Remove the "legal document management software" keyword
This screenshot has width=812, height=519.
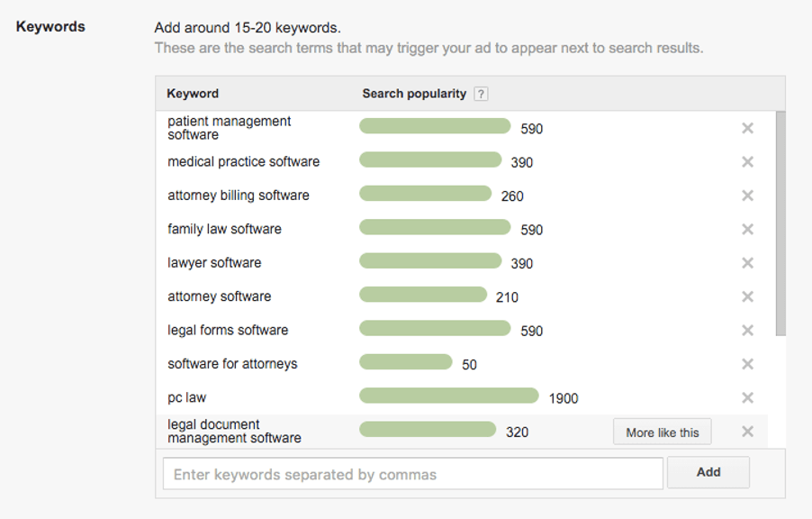point(747,432)
